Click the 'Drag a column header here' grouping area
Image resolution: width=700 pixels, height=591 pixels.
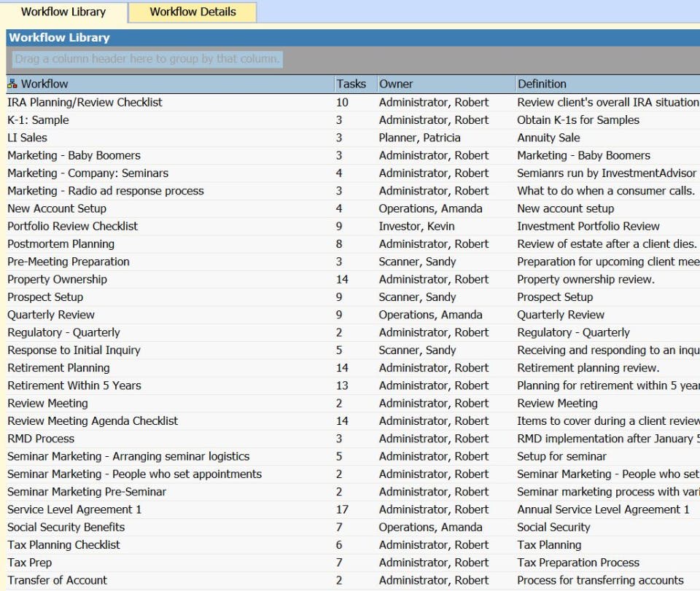coord(147,59)
